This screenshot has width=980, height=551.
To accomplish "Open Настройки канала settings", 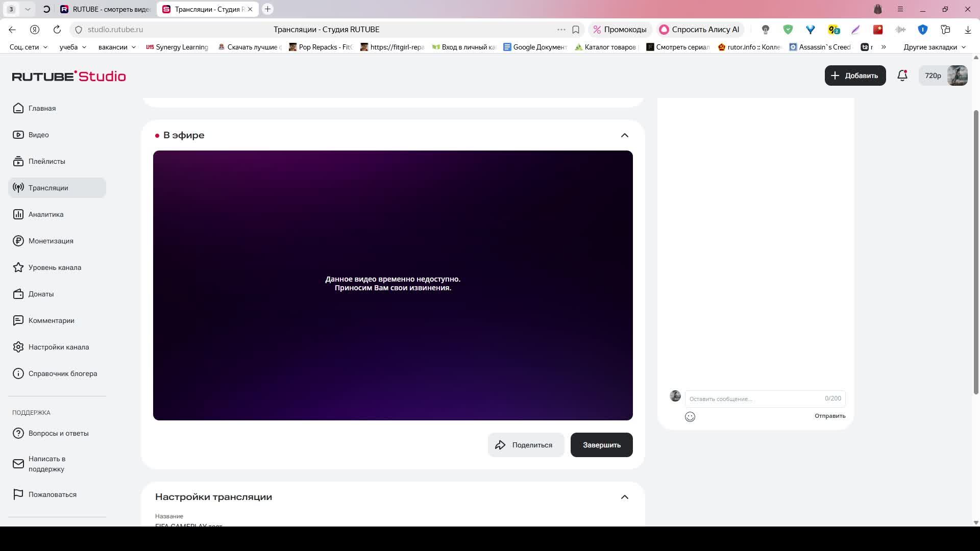I will click(58, 347).
